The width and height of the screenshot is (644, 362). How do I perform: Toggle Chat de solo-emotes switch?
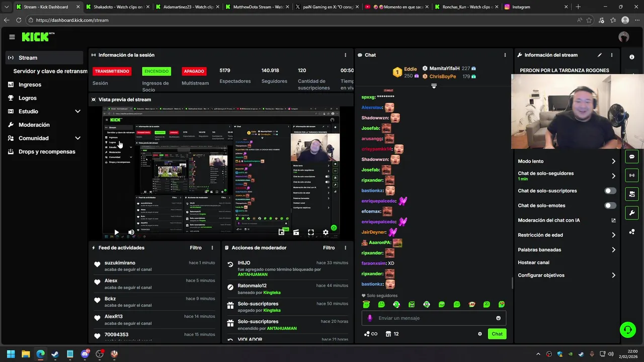610,206
